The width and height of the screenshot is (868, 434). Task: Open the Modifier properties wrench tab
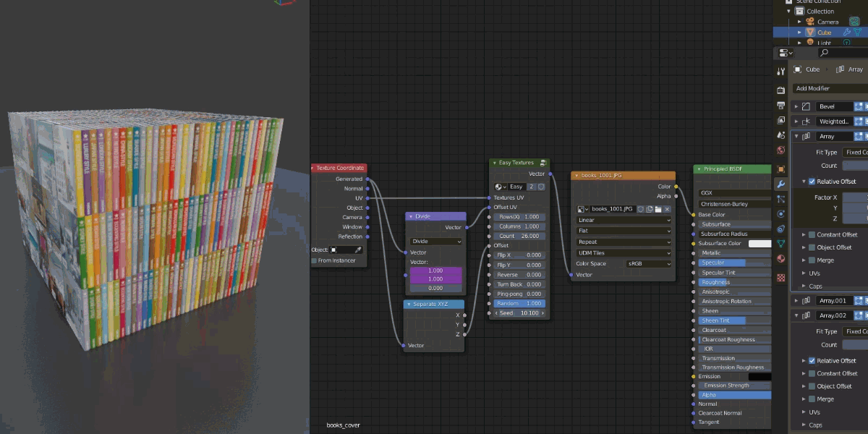[x=780, y=184]
